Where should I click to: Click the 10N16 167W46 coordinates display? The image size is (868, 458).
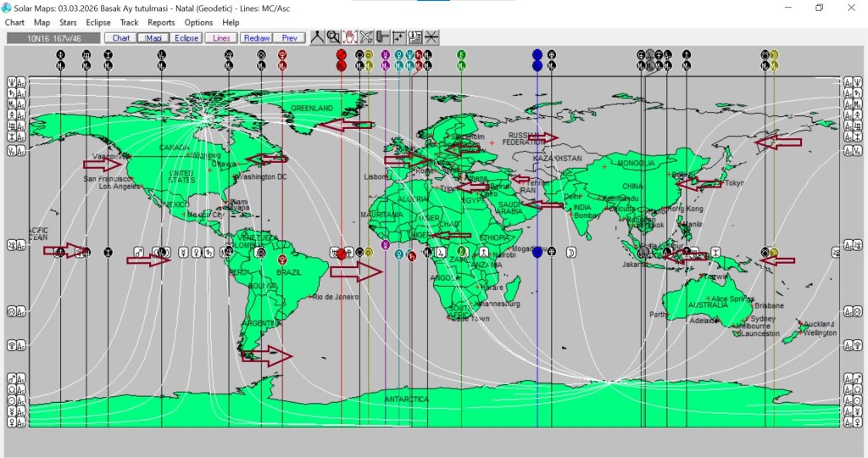[53, 38]
